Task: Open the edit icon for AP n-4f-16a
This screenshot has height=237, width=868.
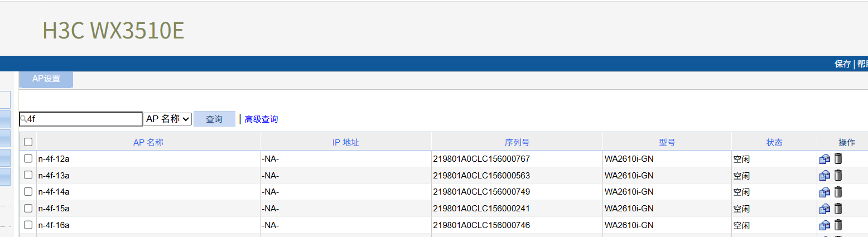Action: pos(824,225)
